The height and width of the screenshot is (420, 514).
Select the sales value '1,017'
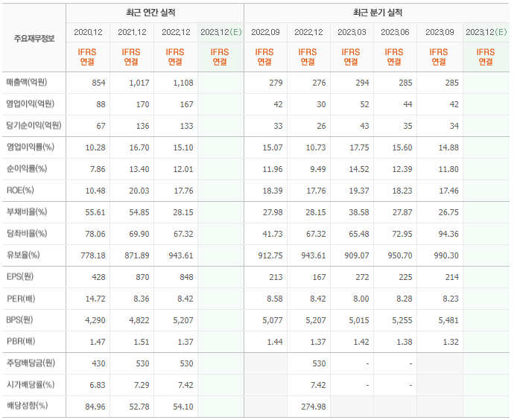[139, 83]
